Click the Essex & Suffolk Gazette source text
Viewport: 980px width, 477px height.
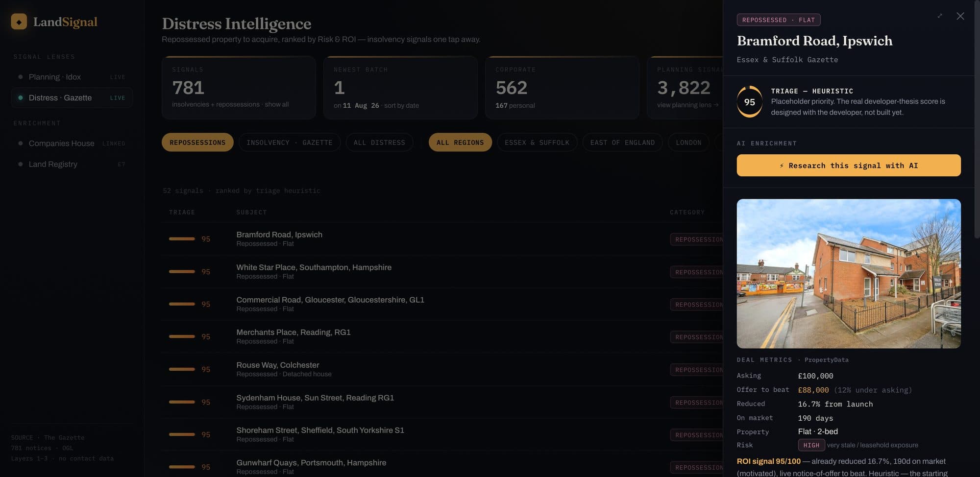click(x=787, y=60)
